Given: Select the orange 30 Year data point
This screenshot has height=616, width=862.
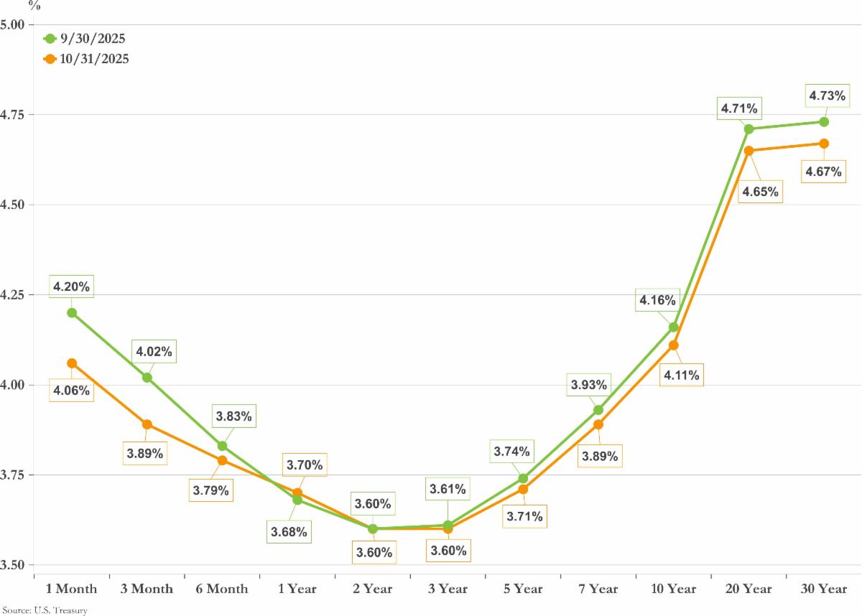Looking at the screenshot, I should click(x=824, y=144).
